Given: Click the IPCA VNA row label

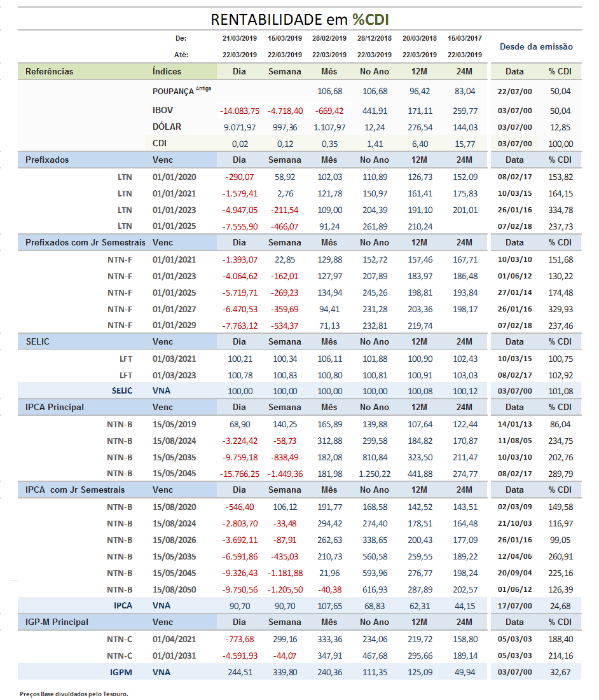Looking at the screenshot, I should pyautogui.click(x=123, y=606).
